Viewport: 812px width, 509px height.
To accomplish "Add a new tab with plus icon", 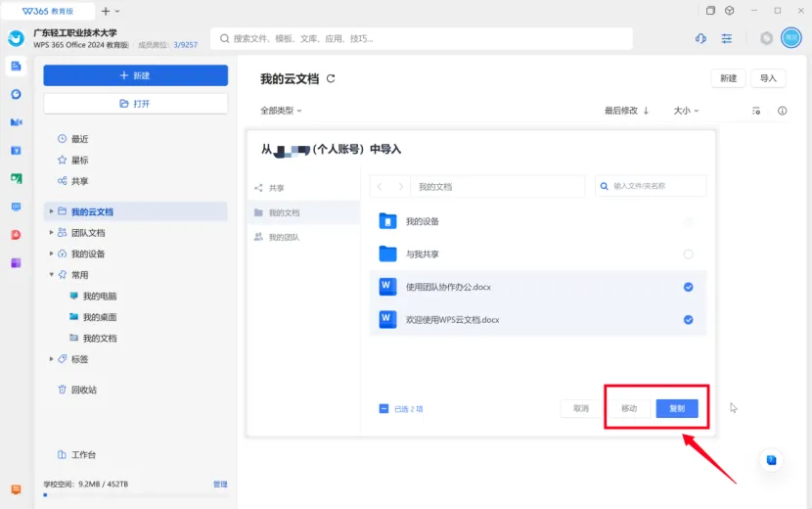I will (x=106, y=11).
